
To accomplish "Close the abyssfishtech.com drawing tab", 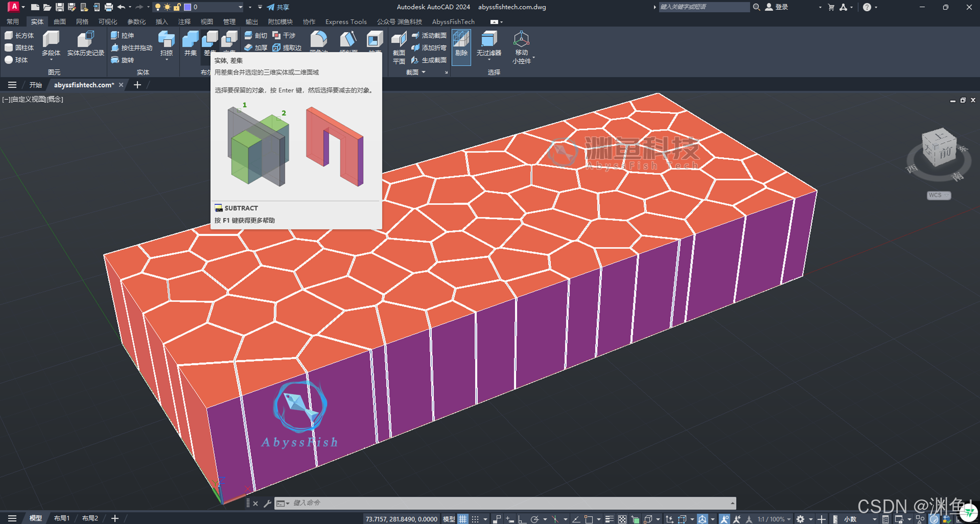I will pos(121,85).
